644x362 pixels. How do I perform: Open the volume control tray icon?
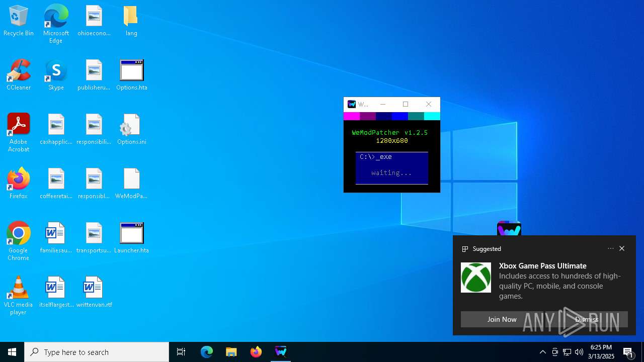click(579, 352)
